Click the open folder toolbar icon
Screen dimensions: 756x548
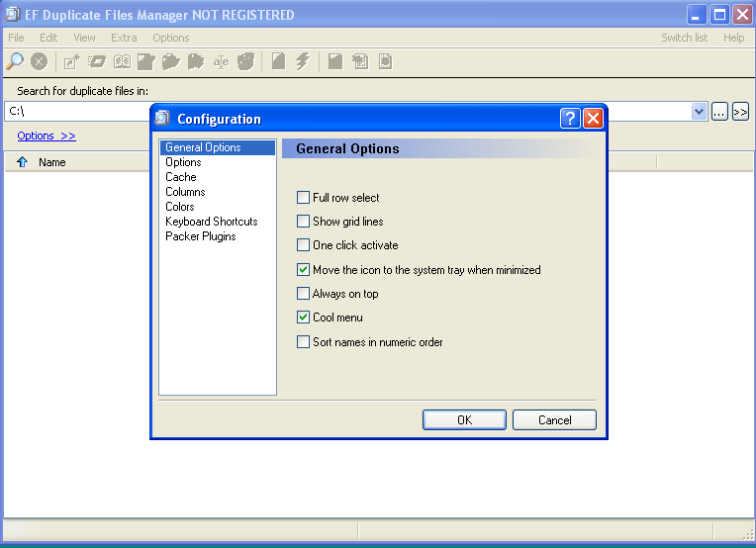coord(170,61)
